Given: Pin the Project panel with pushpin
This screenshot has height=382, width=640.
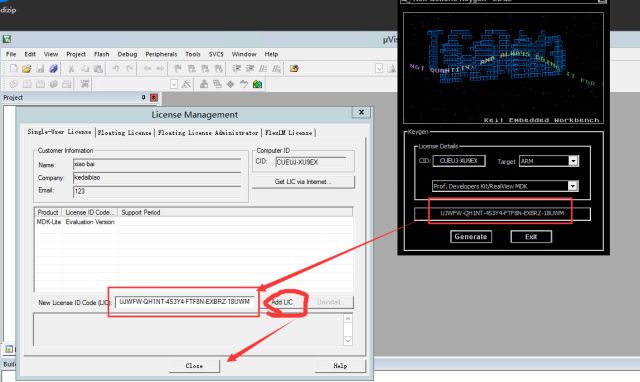Looking at the screenshot, I should [x=143, y=97].
